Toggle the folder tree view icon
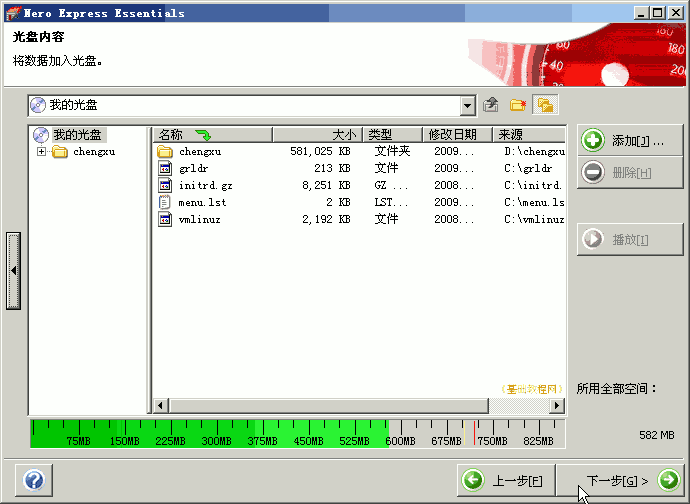 click(x=545, y=105)
